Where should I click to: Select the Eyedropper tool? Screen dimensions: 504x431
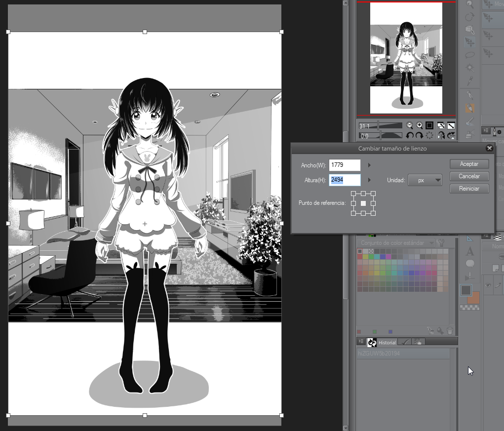pos(470,80)
